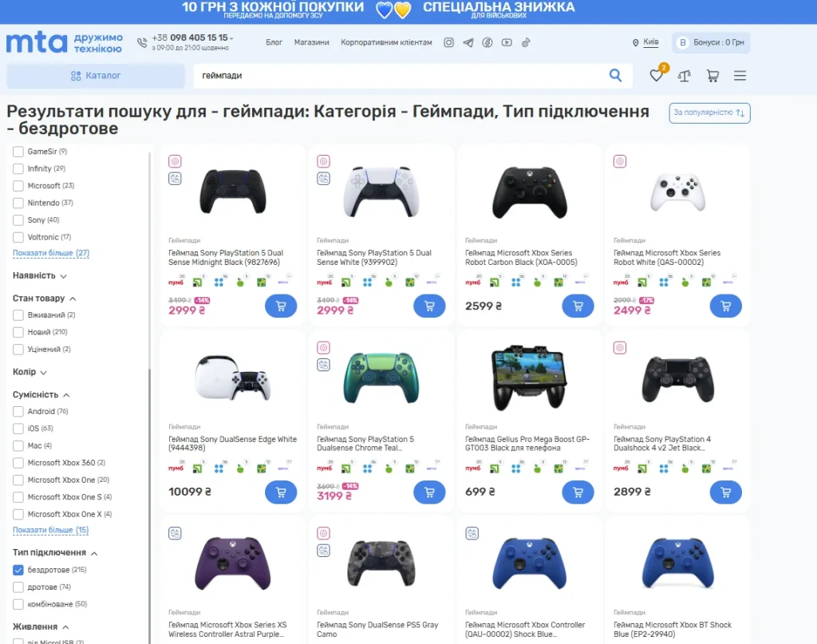Add DualSense Midnight Black to cart

click(281, 306)
